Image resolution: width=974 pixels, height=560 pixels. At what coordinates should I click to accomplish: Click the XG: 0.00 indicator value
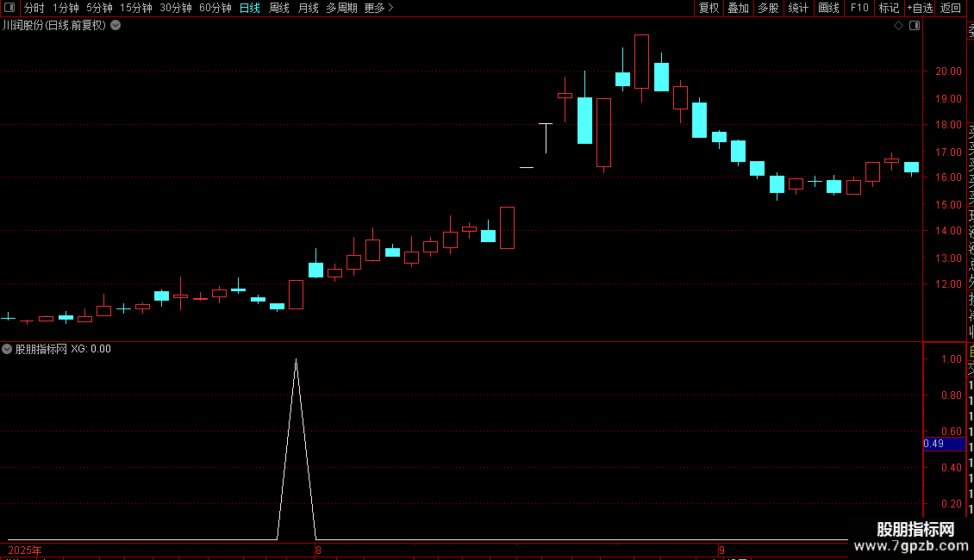pyautogui.click(x=91, y=349)
